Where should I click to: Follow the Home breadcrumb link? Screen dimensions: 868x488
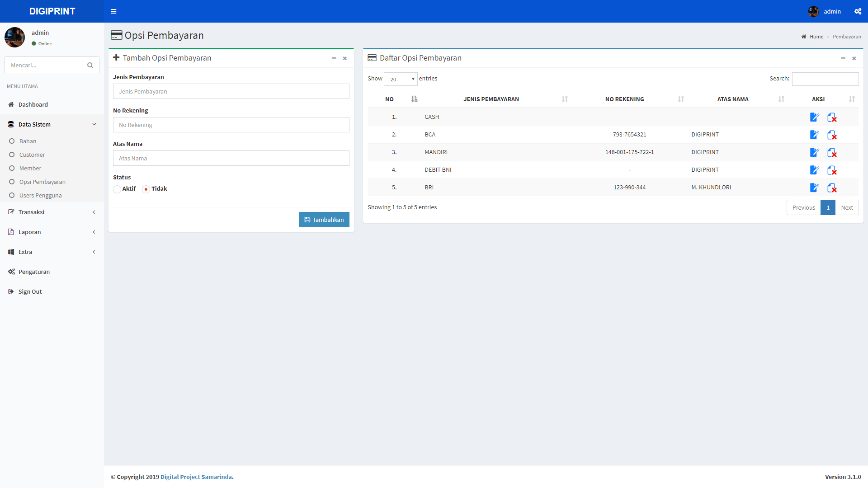pyautogui.click(x=816, y=37)
